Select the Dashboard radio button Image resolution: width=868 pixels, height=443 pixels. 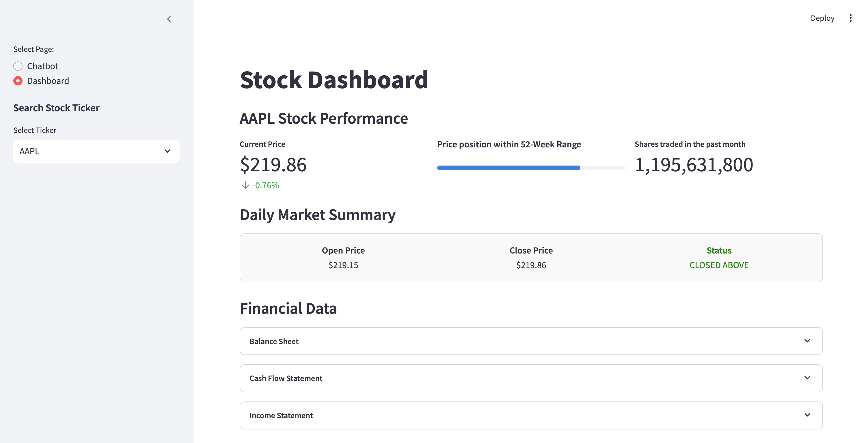(18, 81)
